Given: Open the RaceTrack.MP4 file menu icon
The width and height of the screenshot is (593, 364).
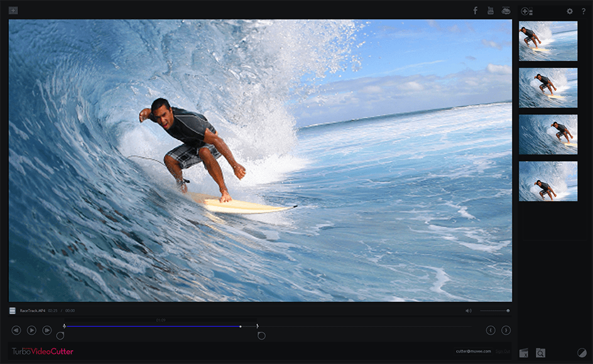Looking at the screenshot, I should (x=11, y=309).
